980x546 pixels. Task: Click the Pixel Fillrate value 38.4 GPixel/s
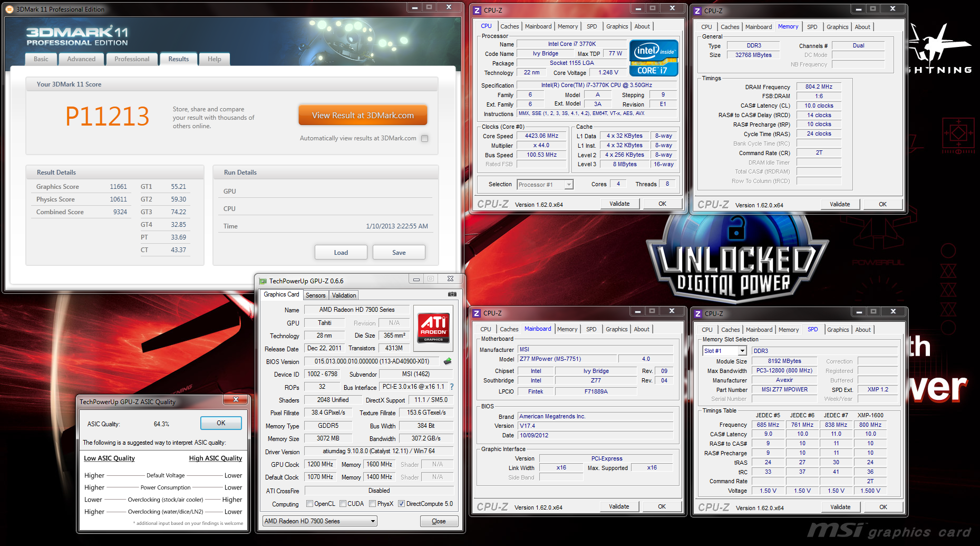point(328,413)
